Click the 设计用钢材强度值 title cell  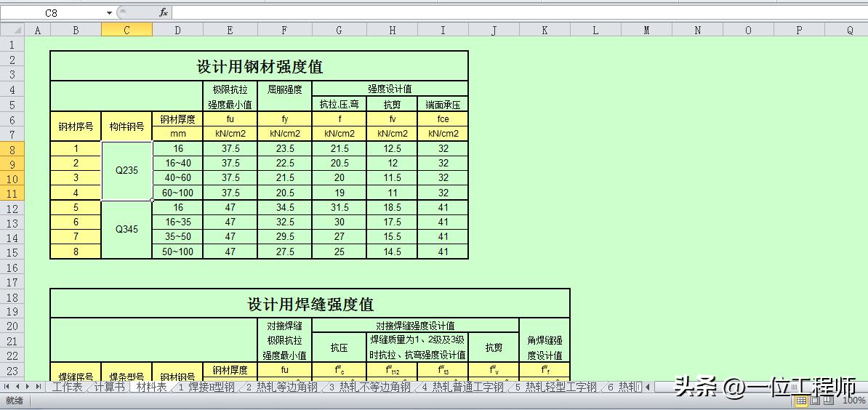tap(259, 66)
